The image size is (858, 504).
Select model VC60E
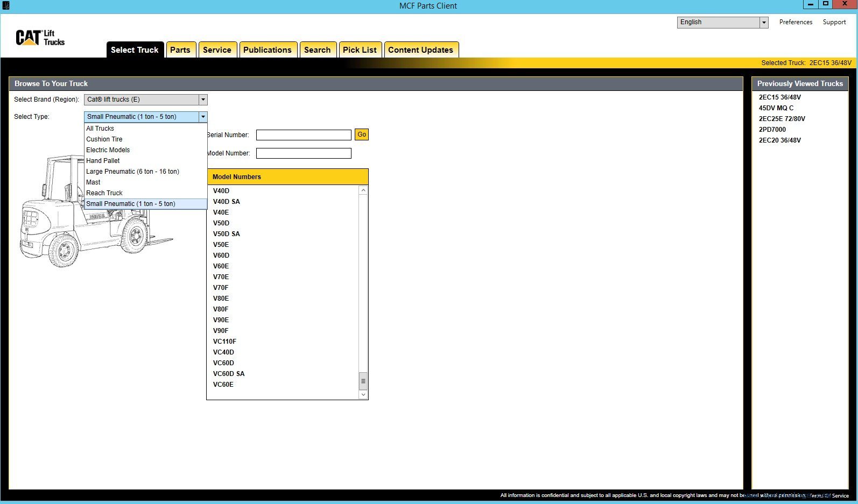(x=223, y=385)
